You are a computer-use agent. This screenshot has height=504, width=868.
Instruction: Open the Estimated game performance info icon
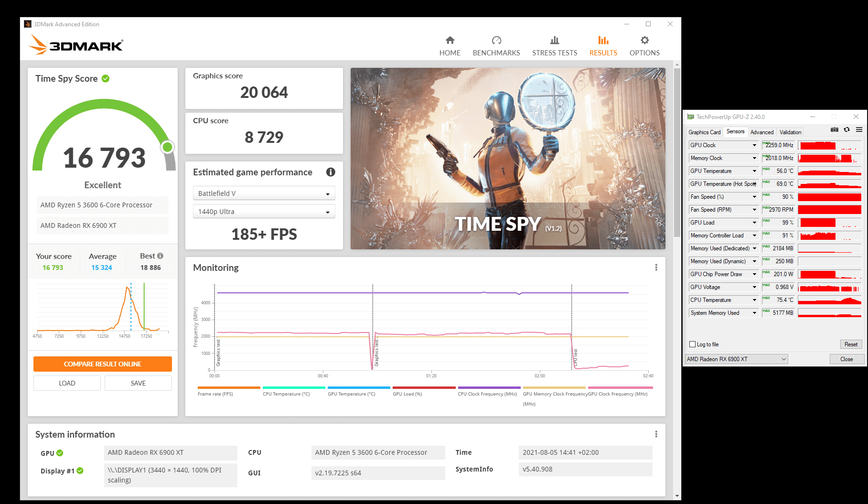(331, 172)
